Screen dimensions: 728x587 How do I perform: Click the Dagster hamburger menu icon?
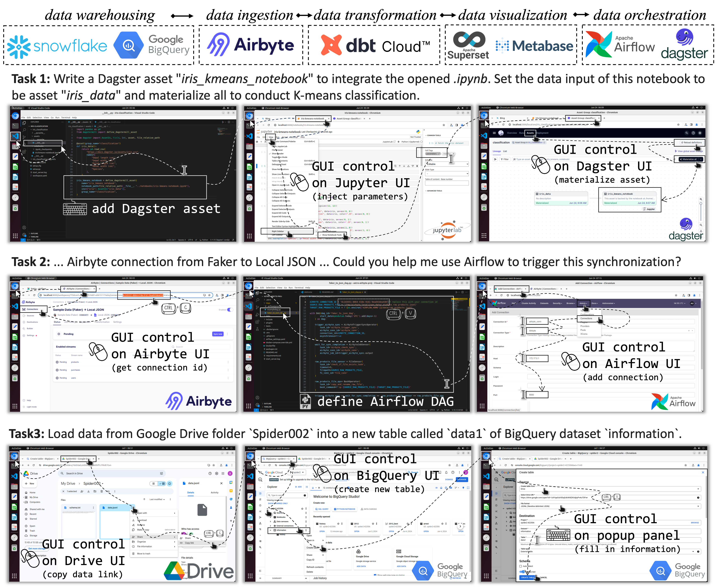click(494, 133)
